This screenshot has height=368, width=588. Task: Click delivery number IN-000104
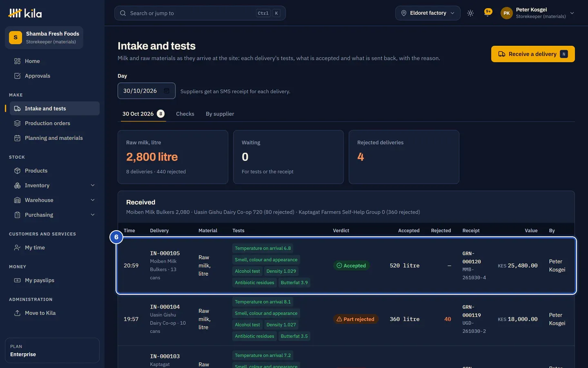tap(165, 307)
